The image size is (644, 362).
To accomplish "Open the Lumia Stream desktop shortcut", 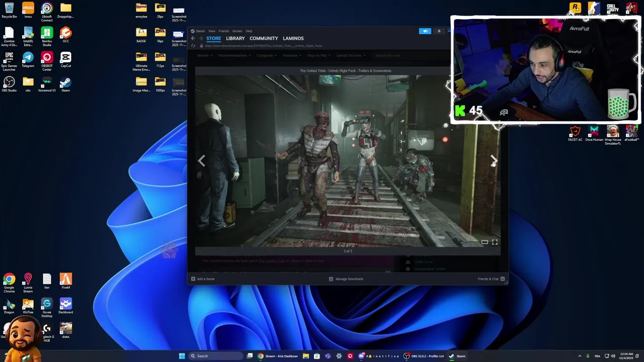I will (x=28, y=283).
